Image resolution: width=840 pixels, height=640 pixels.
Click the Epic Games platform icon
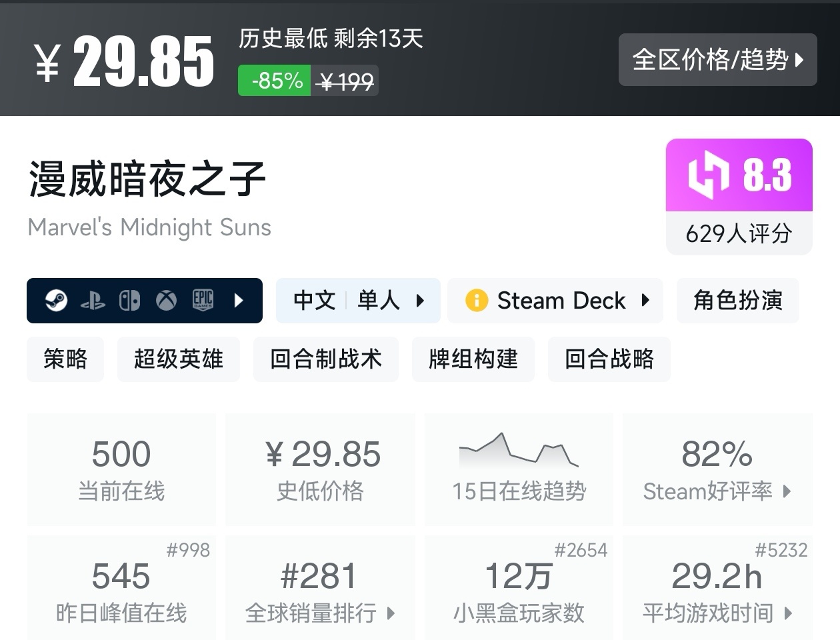click(x=203, y=301)
